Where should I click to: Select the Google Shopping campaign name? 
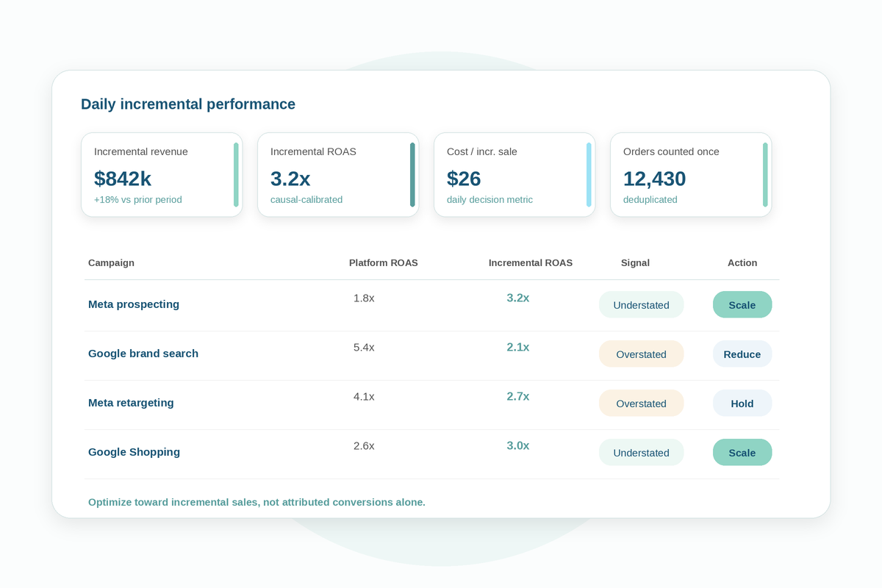click(x=134, y=452)
